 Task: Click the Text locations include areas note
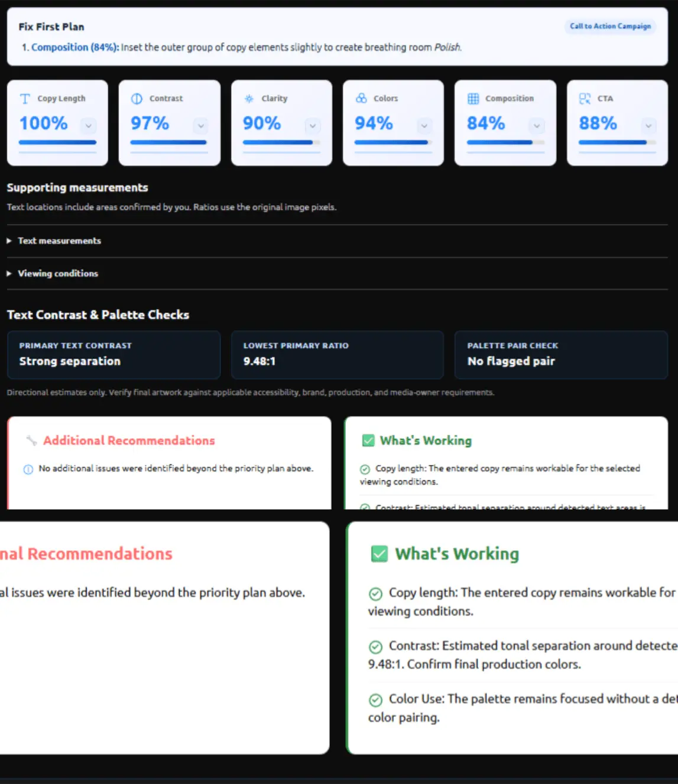[171, 207]
